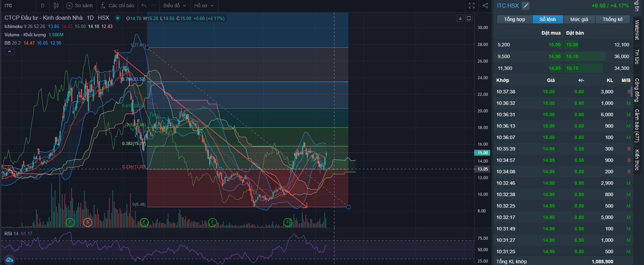Viewport: 644px width, 265px height.
Task: Click the down-arrow button above the price axis
Action: 460,18
